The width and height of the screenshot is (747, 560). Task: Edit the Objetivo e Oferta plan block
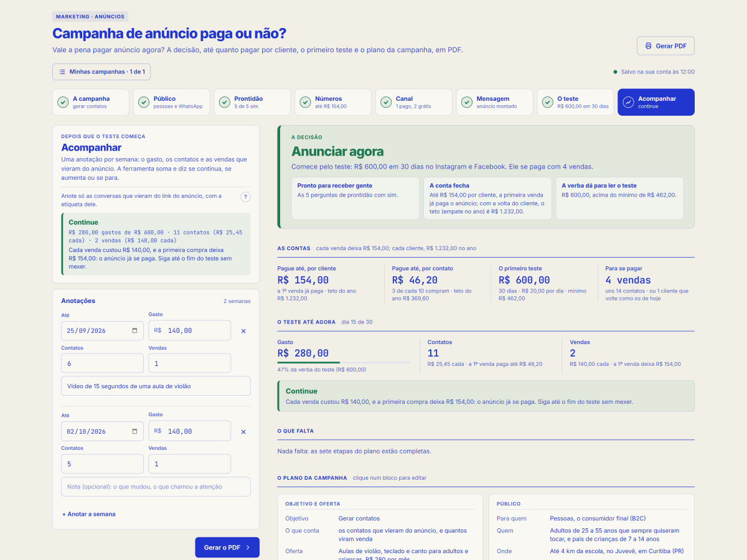point(380,527)
